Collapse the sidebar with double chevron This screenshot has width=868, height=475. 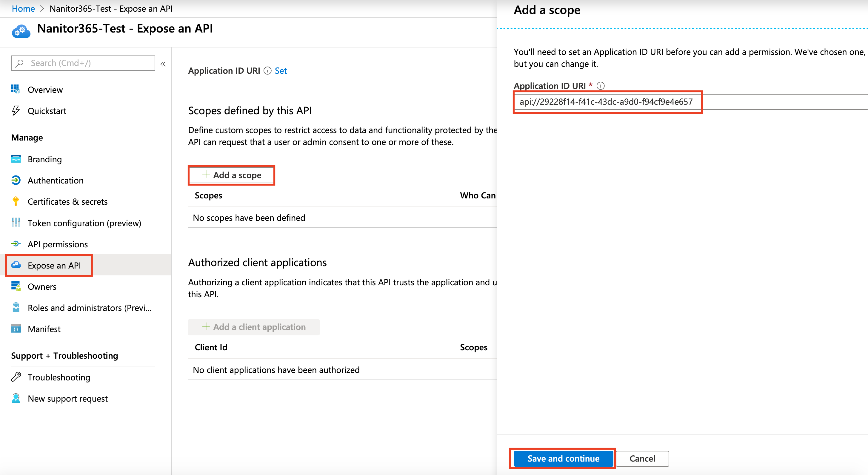pyautogui.click(x=163, y=64)
